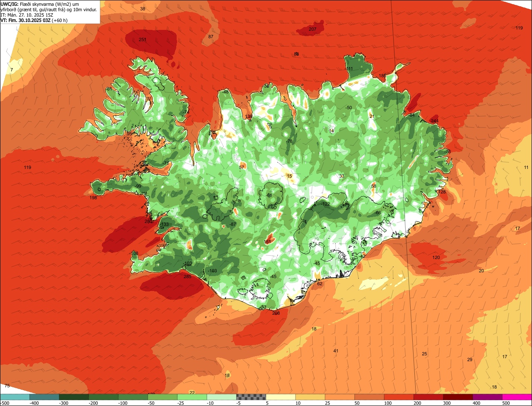Image resolution: width=532 pixels, height=406 pixels.
Task: Select the legend swatch between 10 and 25
Action: [310, 397]
